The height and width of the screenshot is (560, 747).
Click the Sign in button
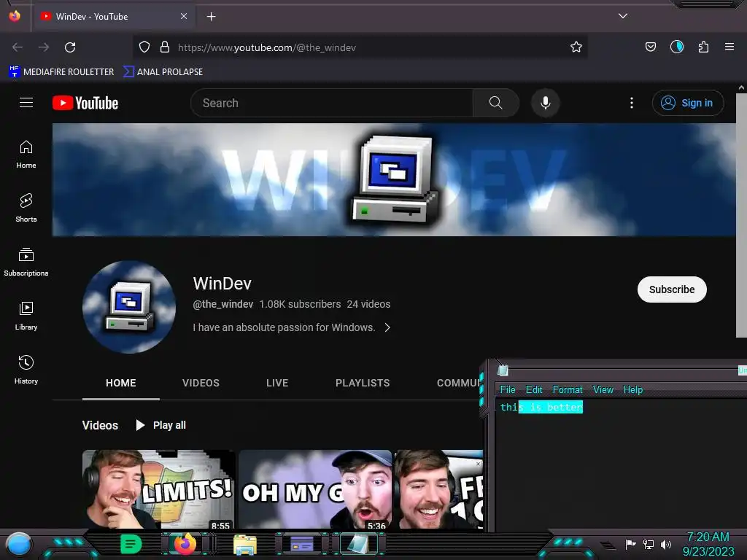(687, 103)
